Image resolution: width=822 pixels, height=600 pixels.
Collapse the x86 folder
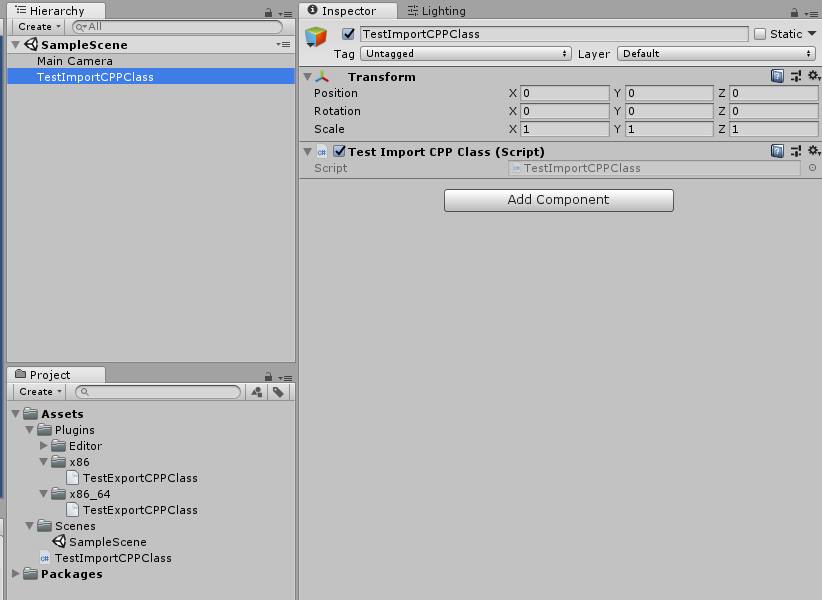point(44,462)
